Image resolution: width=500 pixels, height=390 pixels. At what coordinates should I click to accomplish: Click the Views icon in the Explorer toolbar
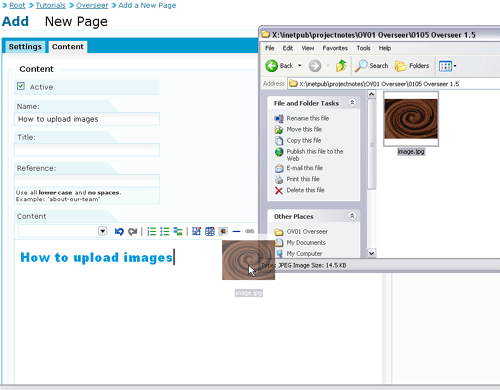445,66
